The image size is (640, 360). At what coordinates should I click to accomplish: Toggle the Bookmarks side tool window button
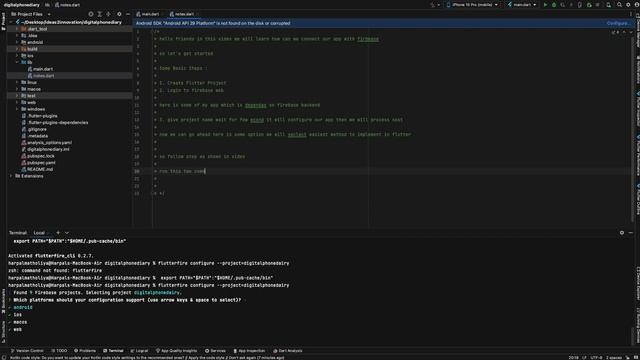point(3,301)
